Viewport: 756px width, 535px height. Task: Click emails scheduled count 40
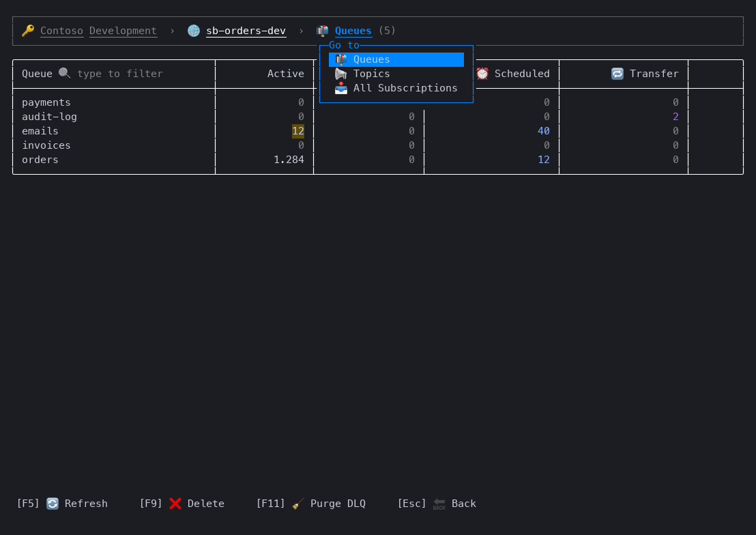pyautogui.click(x=543, y=131)
